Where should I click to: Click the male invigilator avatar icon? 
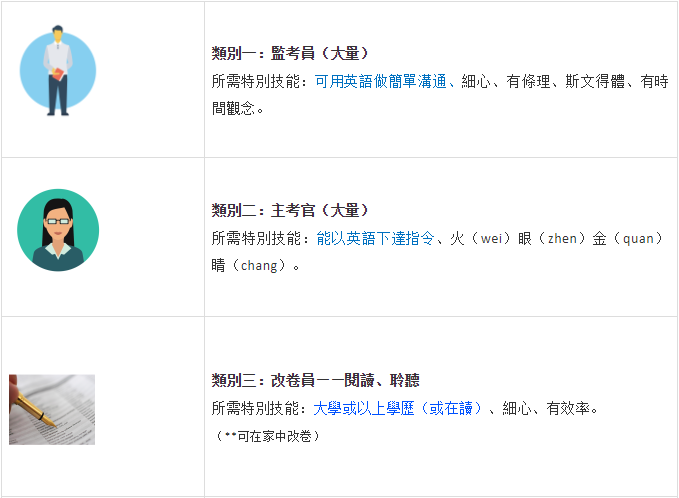click(x=58, y=71)
